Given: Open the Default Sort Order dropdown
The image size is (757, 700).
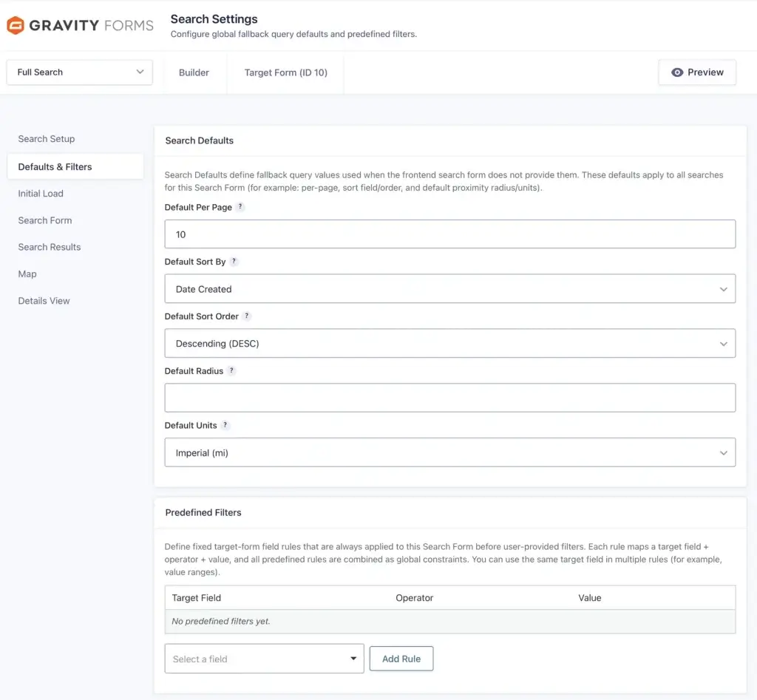Looking at the screenshot, I should [x=450, y=343].
